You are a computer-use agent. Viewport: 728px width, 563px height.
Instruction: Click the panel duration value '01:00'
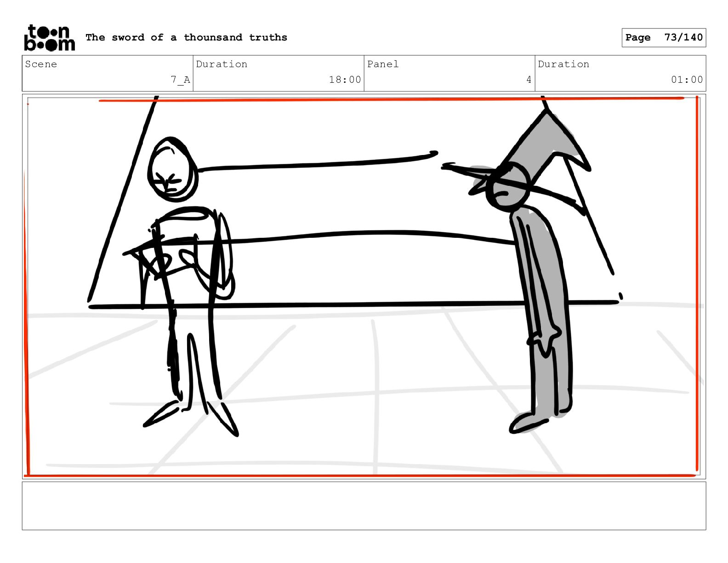coord(687,80)
